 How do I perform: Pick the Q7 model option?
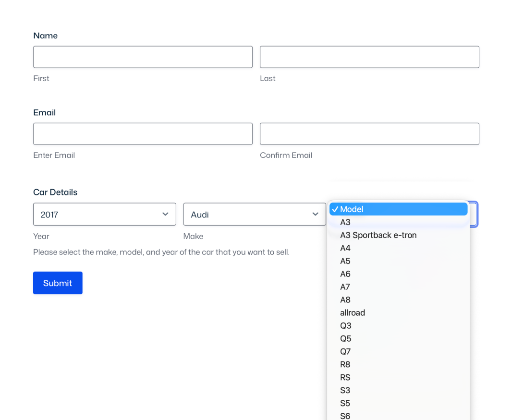pos(345,352)
